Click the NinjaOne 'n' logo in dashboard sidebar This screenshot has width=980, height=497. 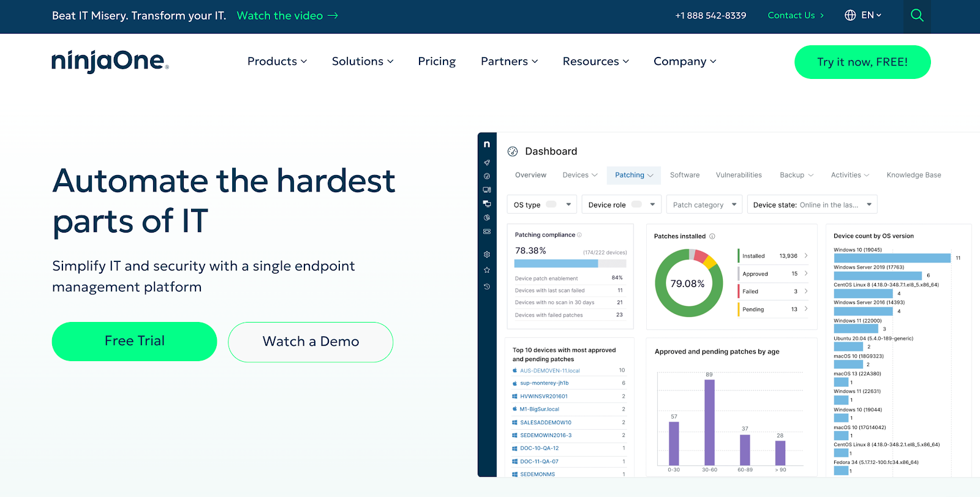tap(487, 144)
